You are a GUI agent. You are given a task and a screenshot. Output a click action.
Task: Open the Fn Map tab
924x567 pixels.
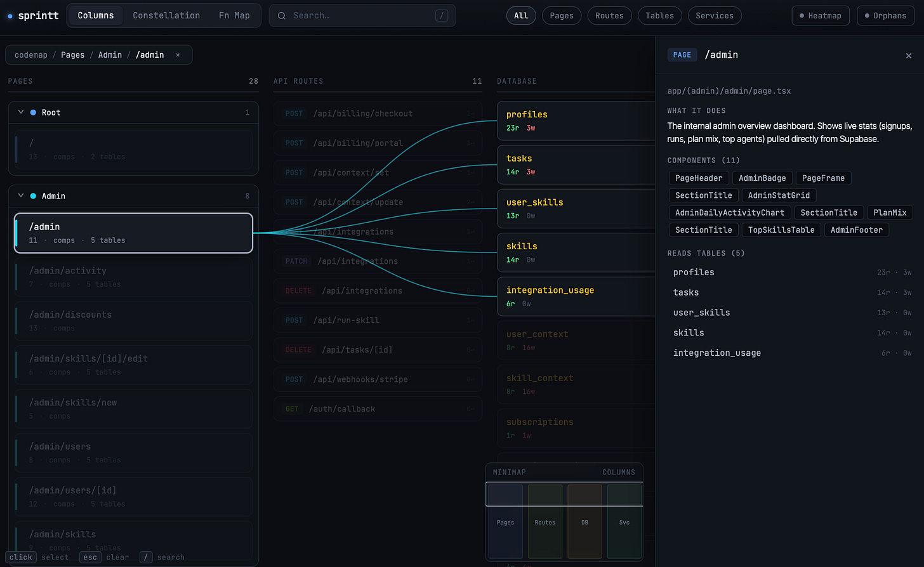pyautogui.click(x=234, y=16)
